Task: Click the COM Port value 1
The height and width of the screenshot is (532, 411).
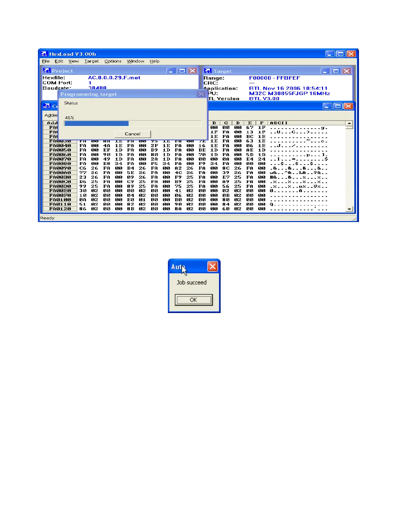Action: pyautogui.click(x=90, y=83)
